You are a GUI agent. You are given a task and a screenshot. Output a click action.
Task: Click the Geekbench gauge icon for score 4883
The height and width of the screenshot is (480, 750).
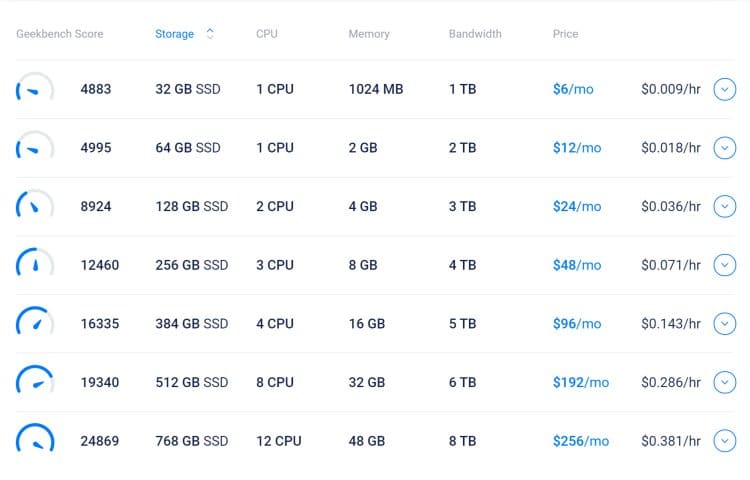(35, 90)
